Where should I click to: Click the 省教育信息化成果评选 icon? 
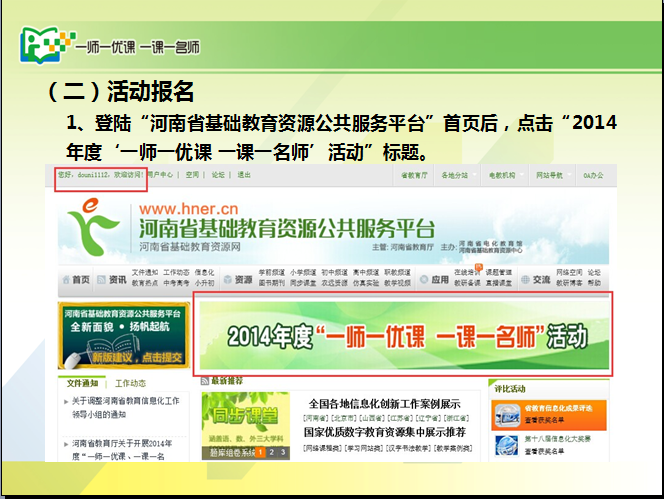coord(507,415)
